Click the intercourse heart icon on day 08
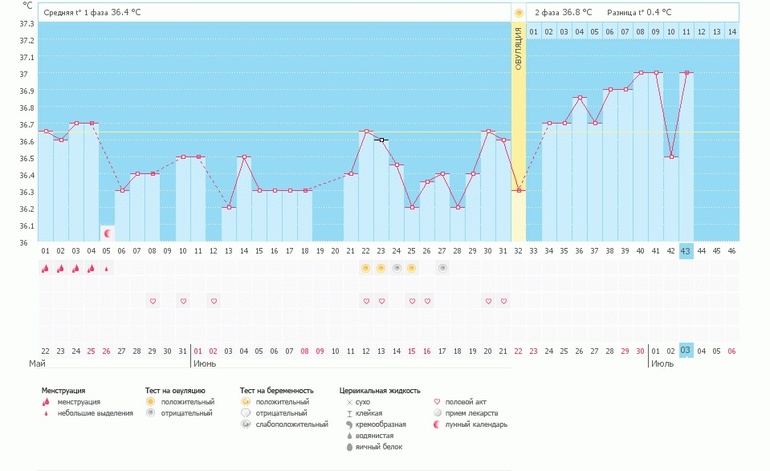The height and width of the screenshot is (471, 770). click(x=153, y=301)
